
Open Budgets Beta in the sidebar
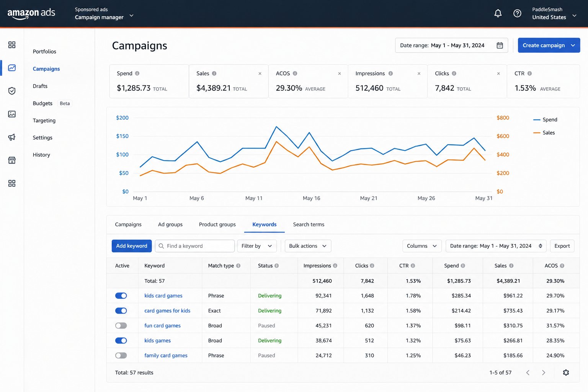point(52,103)
